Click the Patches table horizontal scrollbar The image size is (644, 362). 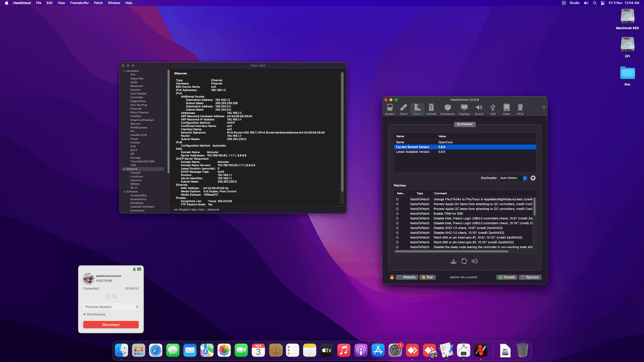click(x=451, y=251)
